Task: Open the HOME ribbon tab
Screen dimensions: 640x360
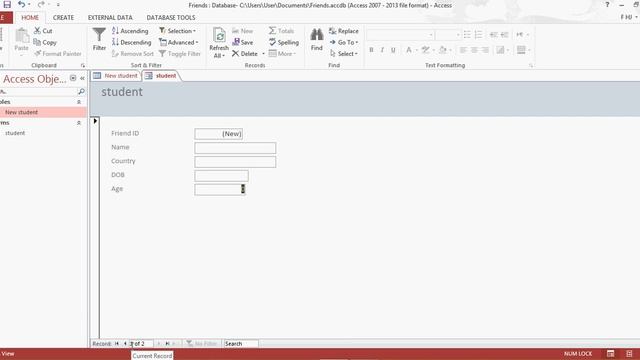Action: pyautogui.click(x=30, y=18)
